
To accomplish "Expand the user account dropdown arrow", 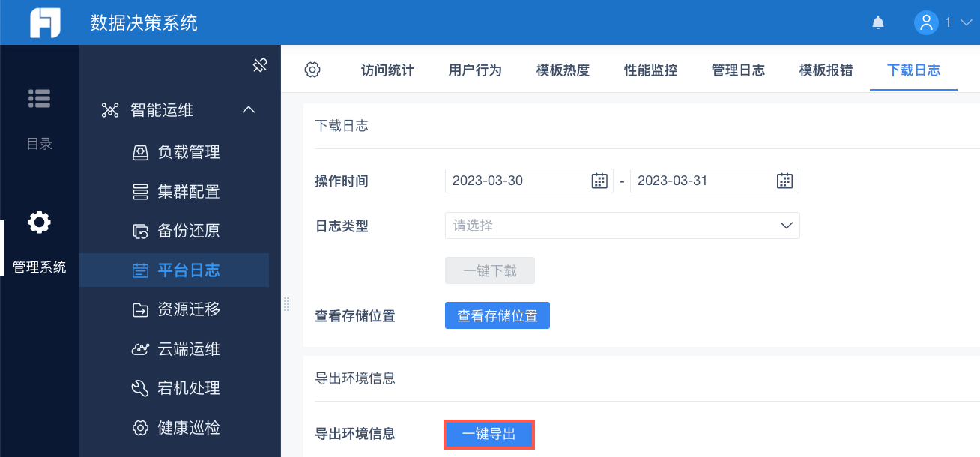I will [x=965, y=23].
